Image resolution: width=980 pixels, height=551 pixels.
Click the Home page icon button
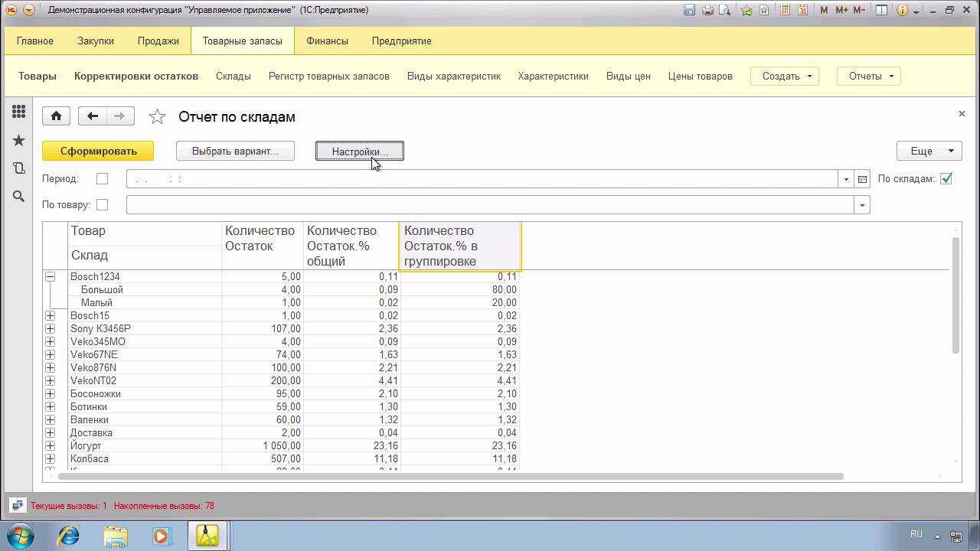(x=56, y=116)
